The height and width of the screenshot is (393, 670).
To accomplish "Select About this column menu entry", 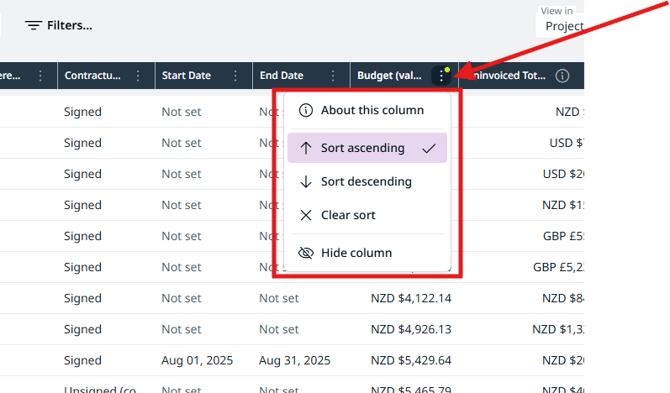I will 367,110.
